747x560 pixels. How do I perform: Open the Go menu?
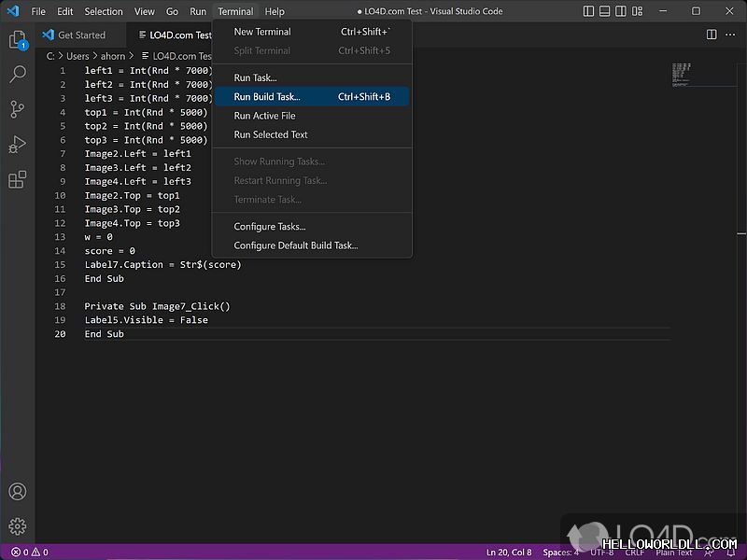point(172,11)
